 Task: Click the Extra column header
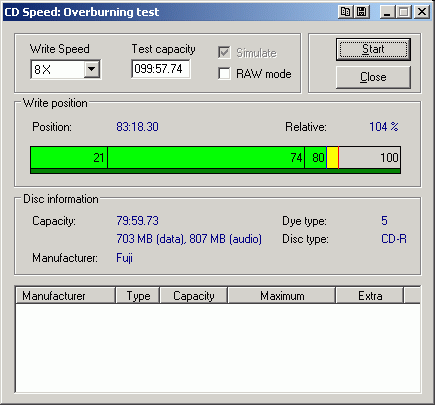coord(370,296)
